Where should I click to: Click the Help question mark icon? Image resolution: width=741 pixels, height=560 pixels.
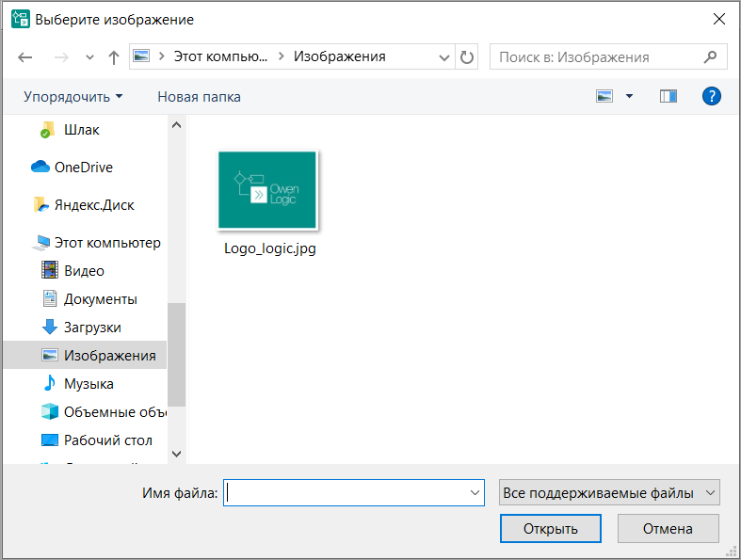tap(712, 96)
